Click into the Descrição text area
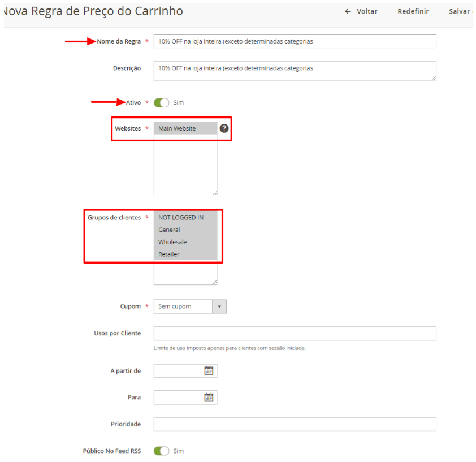476x462 pixels. 295,71
